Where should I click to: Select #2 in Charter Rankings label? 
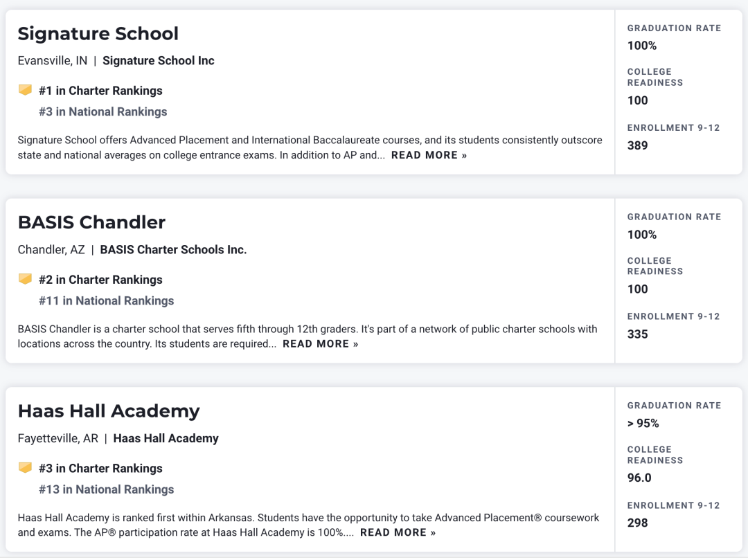100,280
